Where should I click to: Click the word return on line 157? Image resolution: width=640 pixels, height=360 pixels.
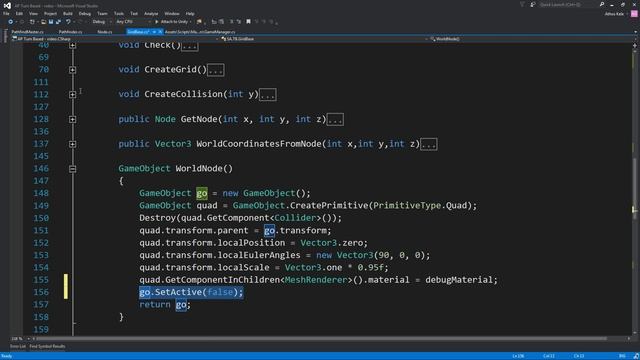coord(155,304)
